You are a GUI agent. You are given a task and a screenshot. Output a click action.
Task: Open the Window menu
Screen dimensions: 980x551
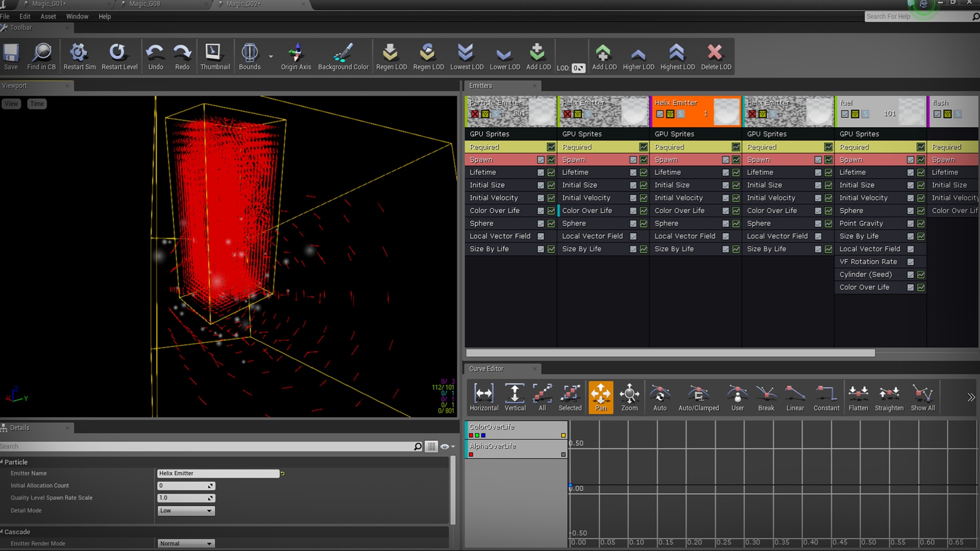[77, 16]
